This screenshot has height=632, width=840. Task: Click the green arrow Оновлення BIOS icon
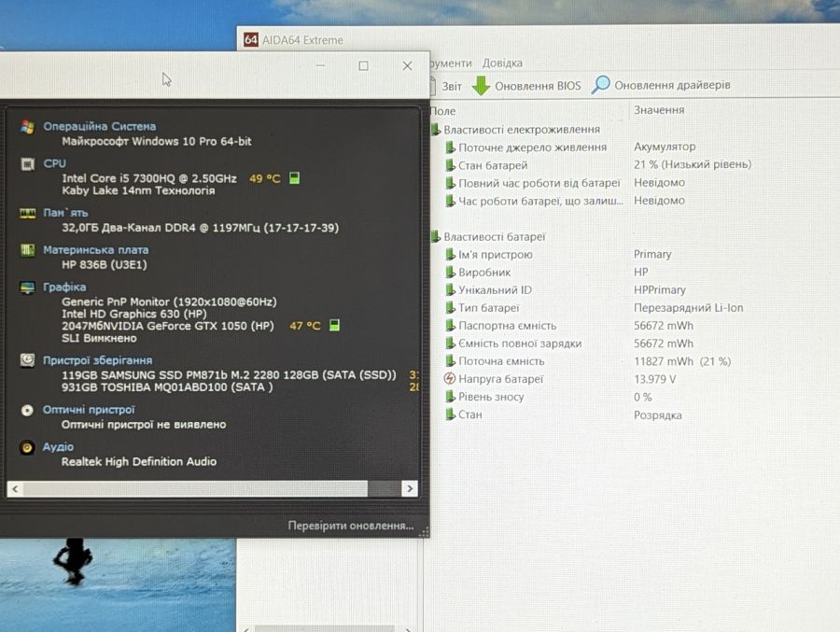[x=481, y=86]
